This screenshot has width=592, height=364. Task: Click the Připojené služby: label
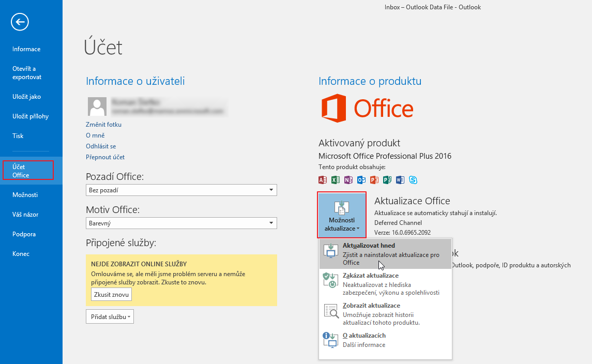(121, 243)
